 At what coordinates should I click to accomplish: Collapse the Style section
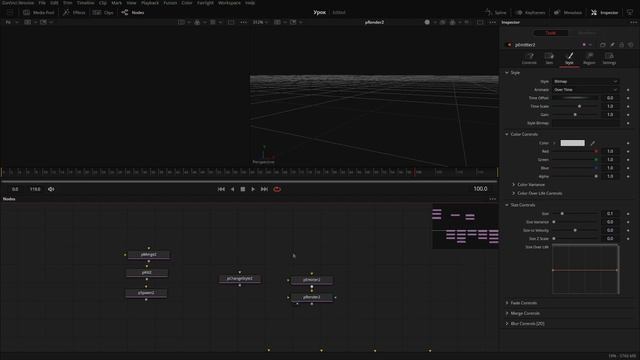(507, 73)
